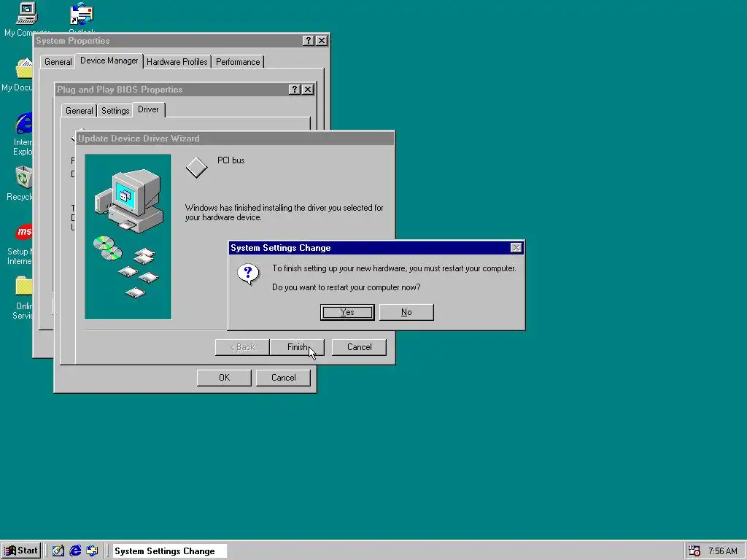Click the computer illustration in wizard
Viewport: 747px width, 560px height.
click(128, 237)
